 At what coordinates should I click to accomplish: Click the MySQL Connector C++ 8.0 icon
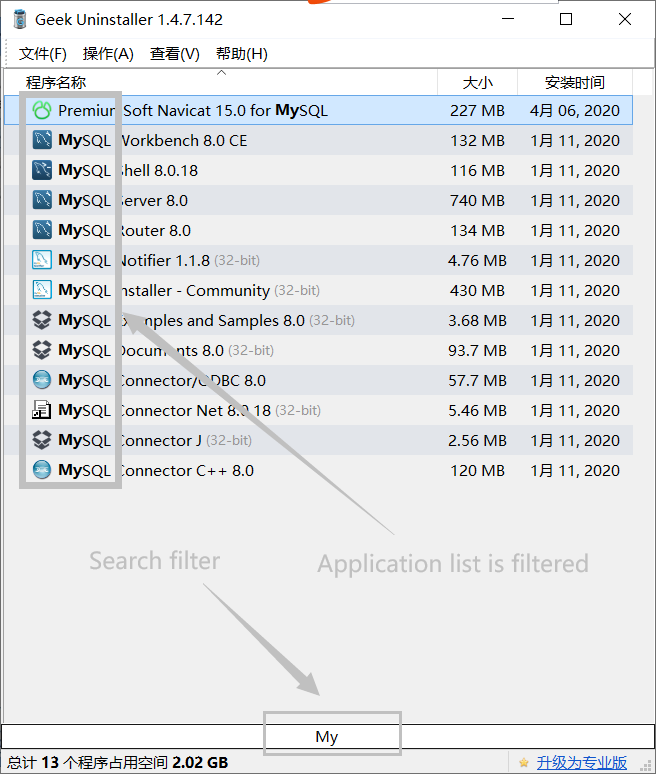pyautogui.click(x=42, y=470)
